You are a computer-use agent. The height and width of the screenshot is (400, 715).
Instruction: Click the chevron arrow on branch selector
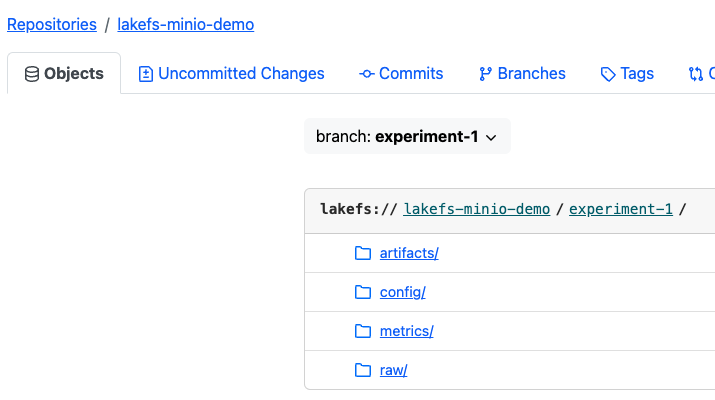point(491,138)
